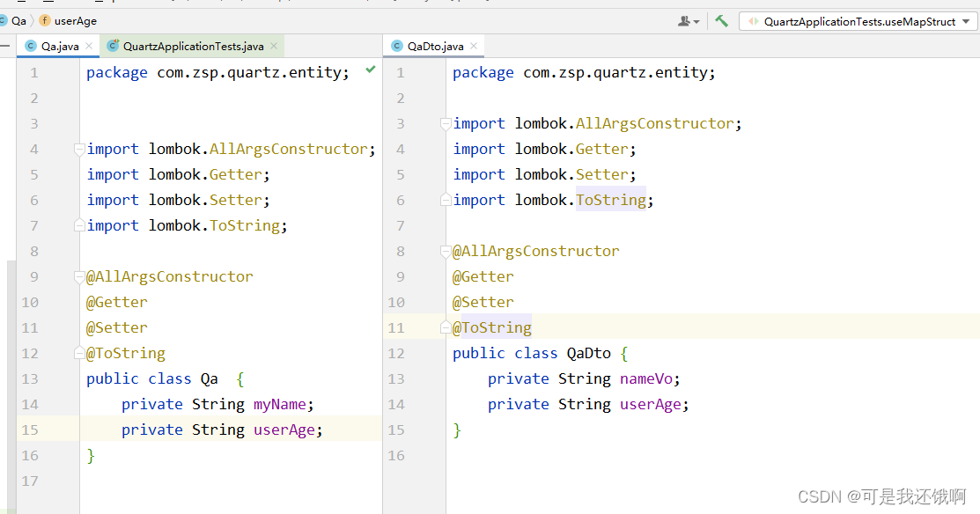Click the field icon beside userAge breadcrumb
This screenshot has height=514, width=980.
(x=45, y=20)
